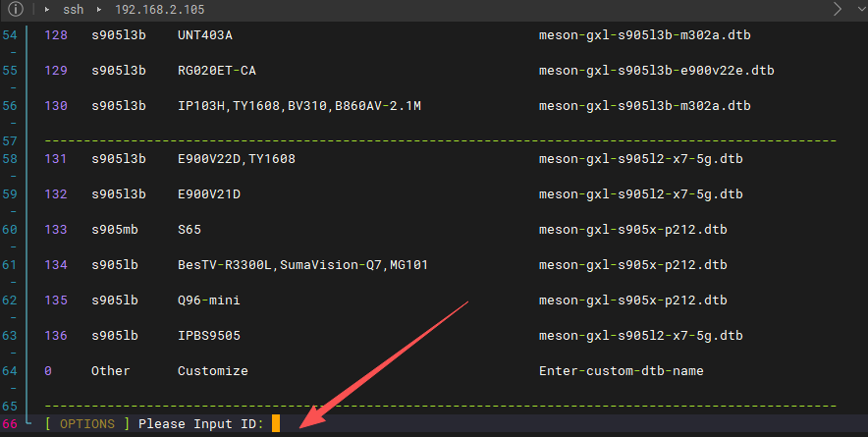Click line number 54 in the gutter
Screen dimensions: 868x437
pyautogui.click(x=11, y=35)
